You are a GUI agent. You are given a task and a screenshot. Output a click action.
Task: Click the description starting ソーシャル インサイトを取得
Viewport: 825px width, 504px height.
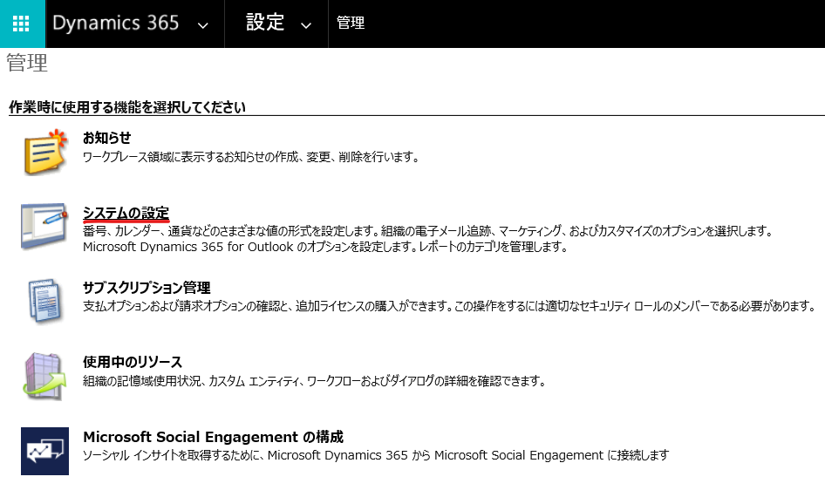(376, 455)
